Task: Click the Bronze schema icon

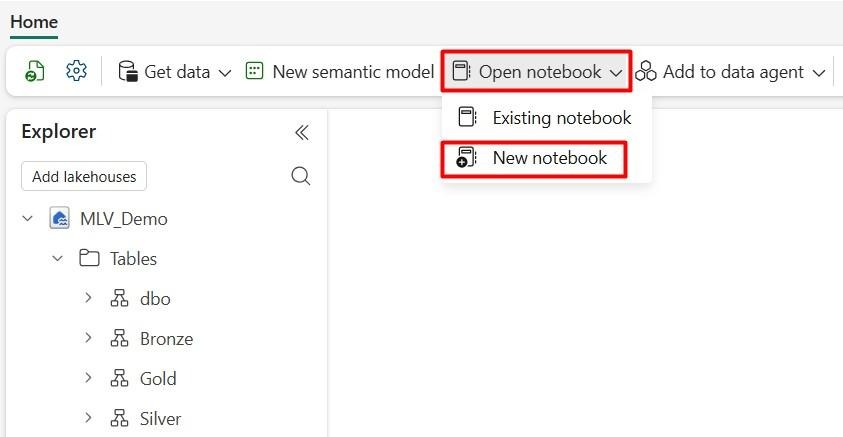Action: 120,339
